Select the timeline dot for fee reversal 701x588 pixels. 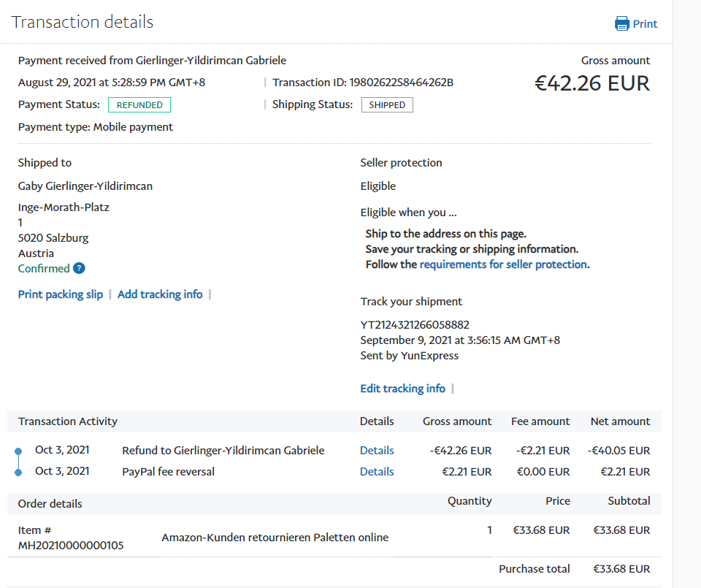point(18,473)
